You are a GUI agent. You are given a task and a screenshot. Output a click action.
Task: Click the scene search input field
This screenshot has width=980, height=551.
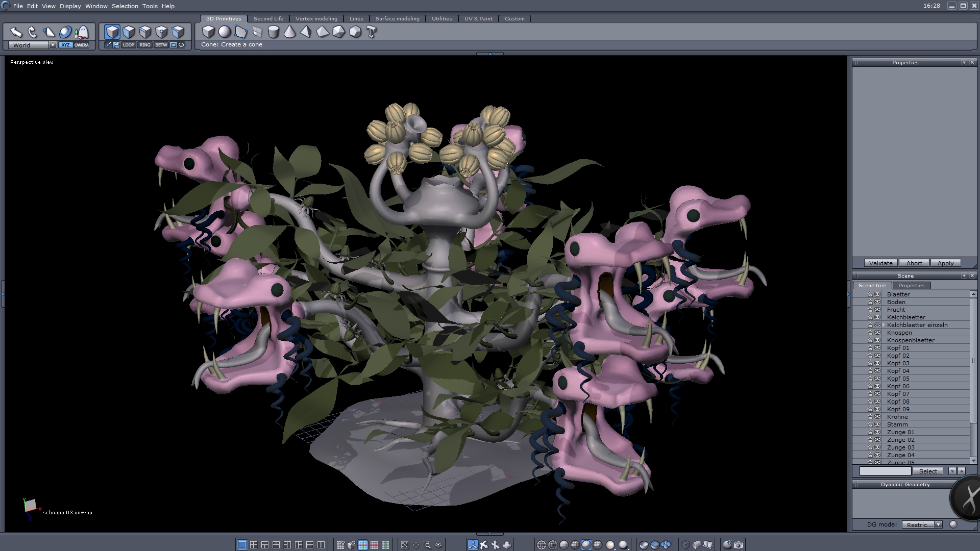click(885, 471)
